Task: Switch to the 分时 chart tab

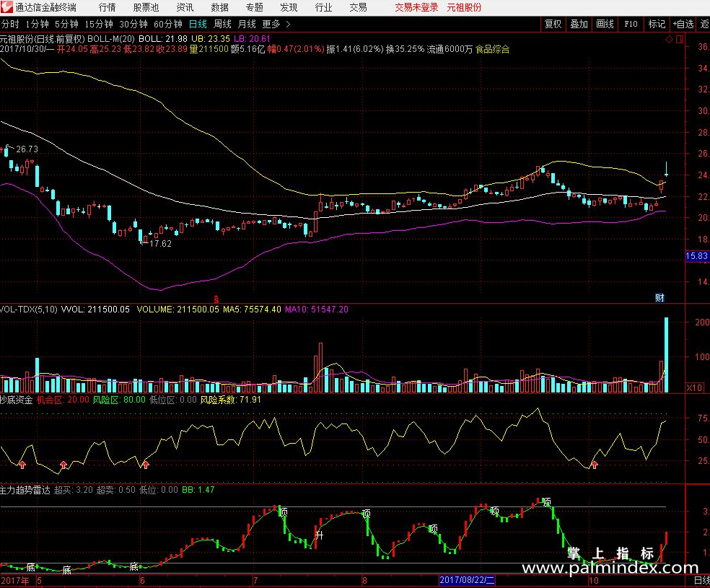Action: click(10, 24)
